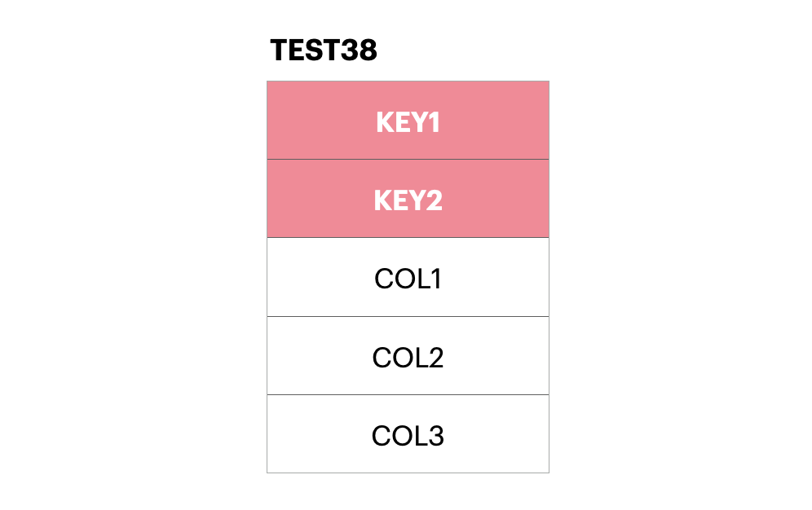The height and width of the screenshot is (510, 812).
Task: Select the COL1 row
Action: point(408,278)
